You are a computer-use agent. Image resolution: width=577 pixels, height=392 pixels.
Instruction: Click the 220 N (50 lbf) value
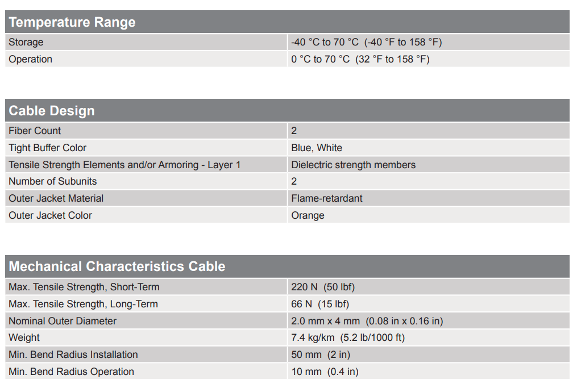[x=323, y=287]
